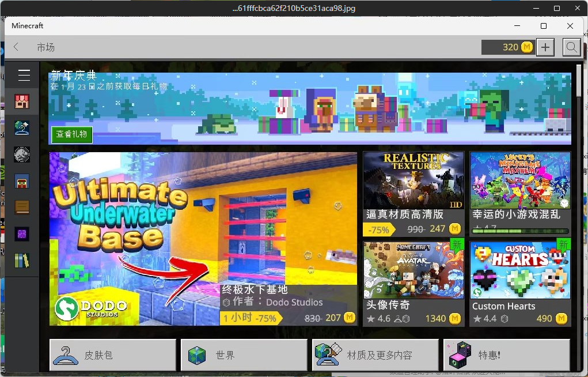Image resolution: width=588 pixels, height=377 pixels.
Task: Open the Realistic Textures 逼真材质高清版 pack
Action: click(x=414, y=194)
